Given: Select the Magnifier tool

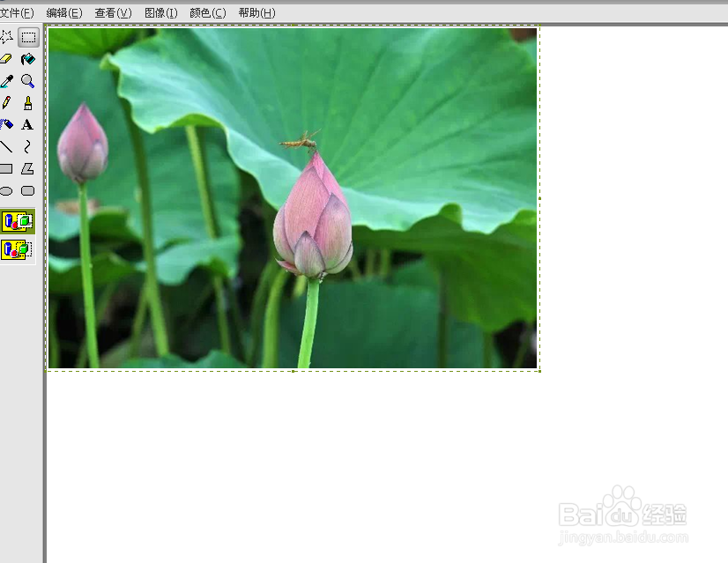Looking at the screenshot, I should (28, 81).
